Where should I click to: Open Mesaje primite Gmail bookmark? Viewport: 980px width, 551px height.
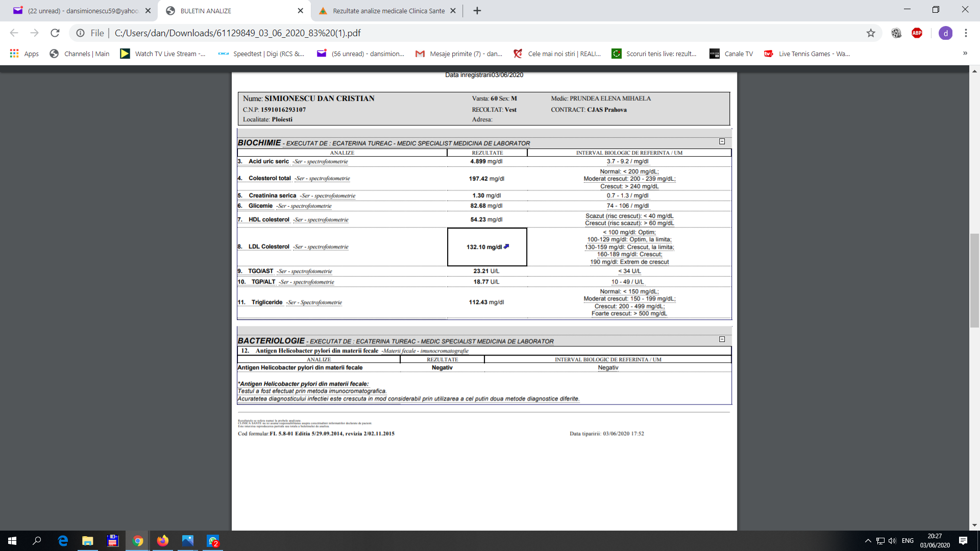458,54
